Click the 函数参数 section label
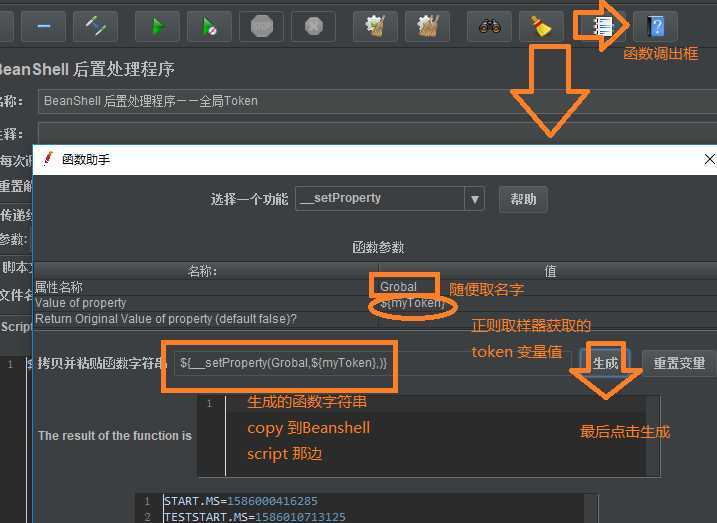The height and width of the screenshot is (523, 717). click(378, 247)
